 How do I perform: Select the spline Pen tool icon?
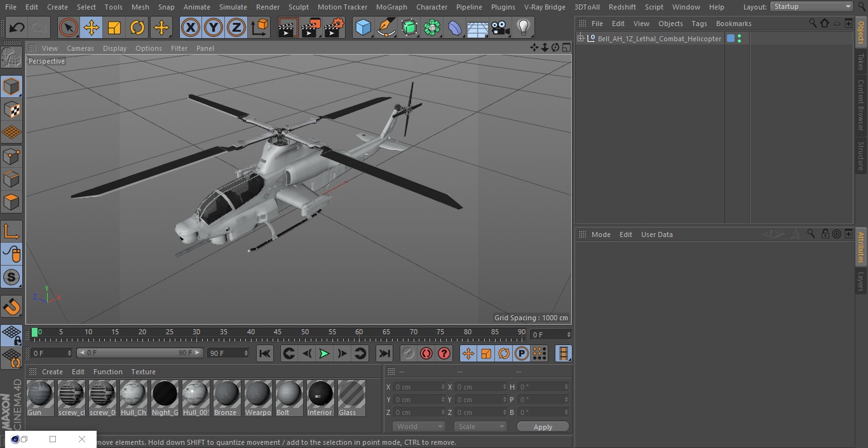(x=386, y=28)
